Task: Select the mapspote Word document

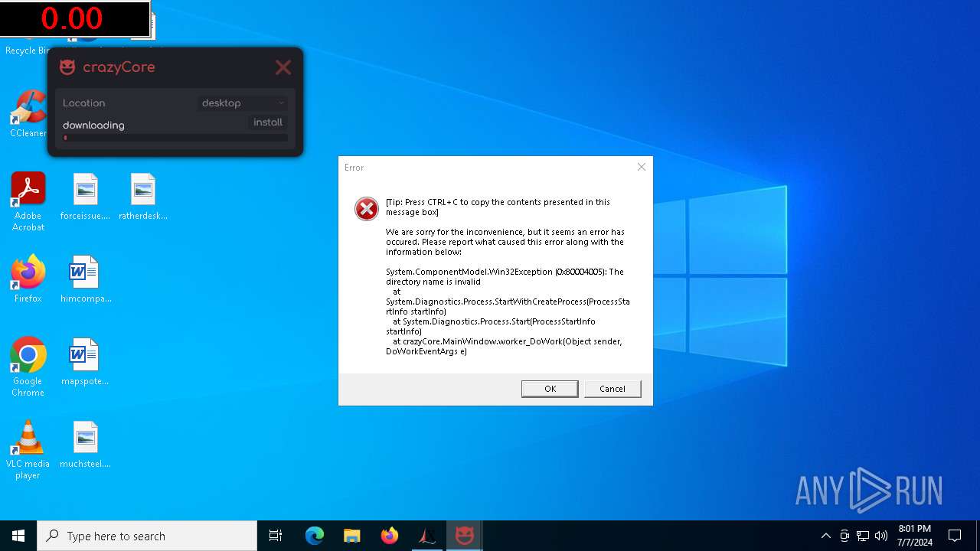Action: pos(85,362)
